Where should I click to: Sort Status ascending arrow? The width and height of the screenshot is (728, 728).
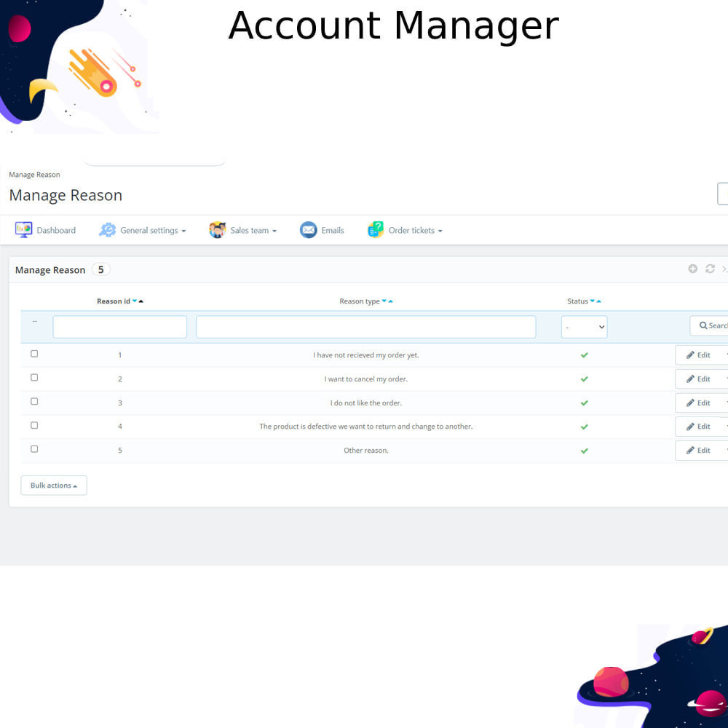(599, 301)
